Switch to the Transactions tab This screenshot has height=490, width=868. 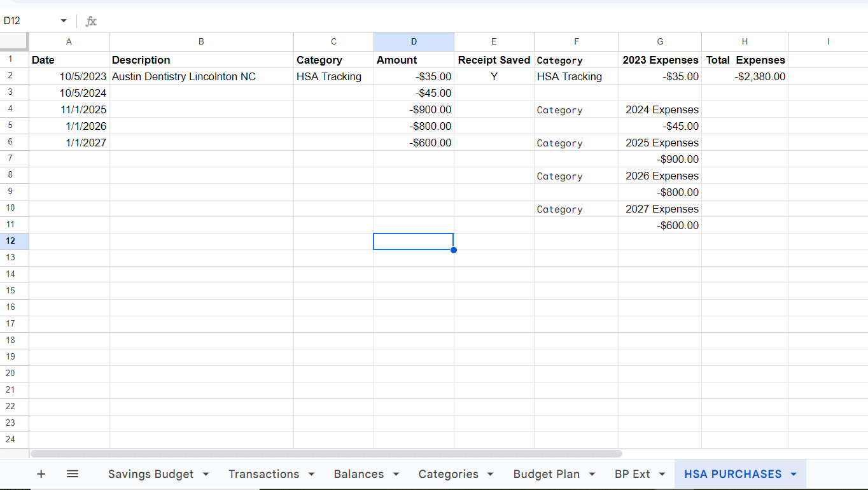coord(263,474)
